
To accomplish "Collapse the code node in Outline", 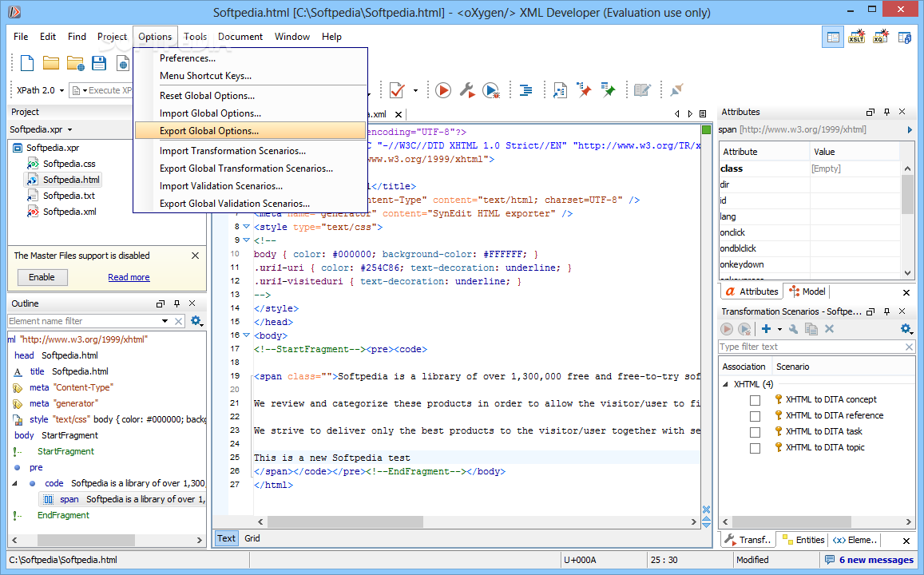I will pos(14,483).
